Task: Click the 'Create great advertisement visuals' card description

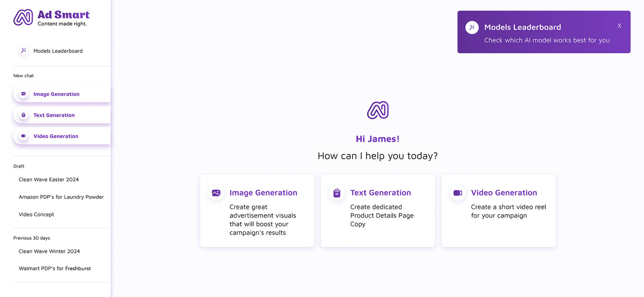Action: (x=263, y=220)
